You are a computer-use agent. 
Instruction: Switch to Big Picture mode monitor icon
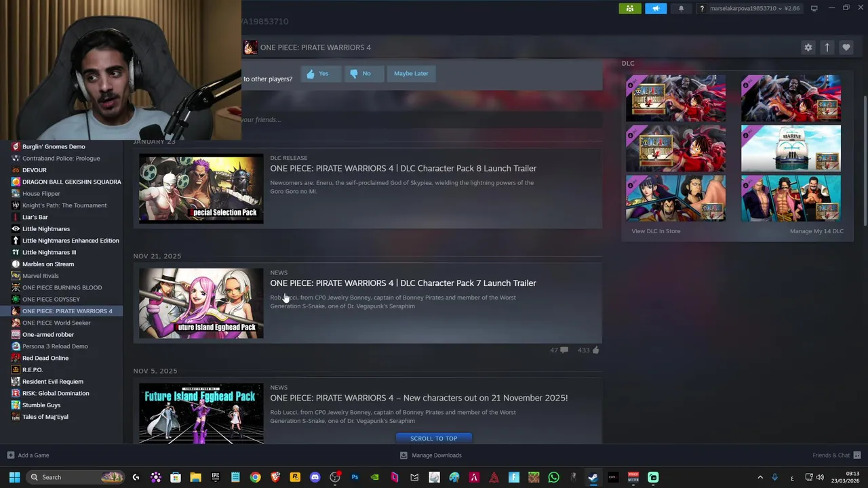pyautogui.click(x=814, y=8)
